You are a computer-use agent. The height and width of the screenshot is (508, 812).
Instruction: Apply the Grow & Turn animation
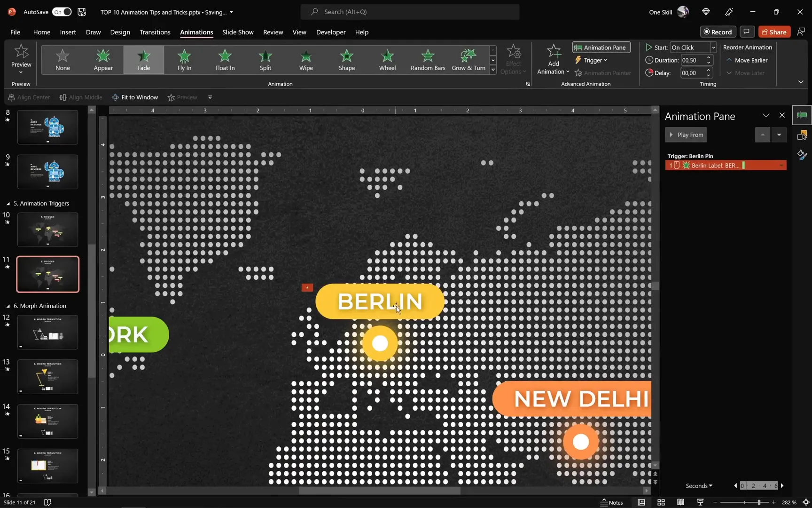468,60
